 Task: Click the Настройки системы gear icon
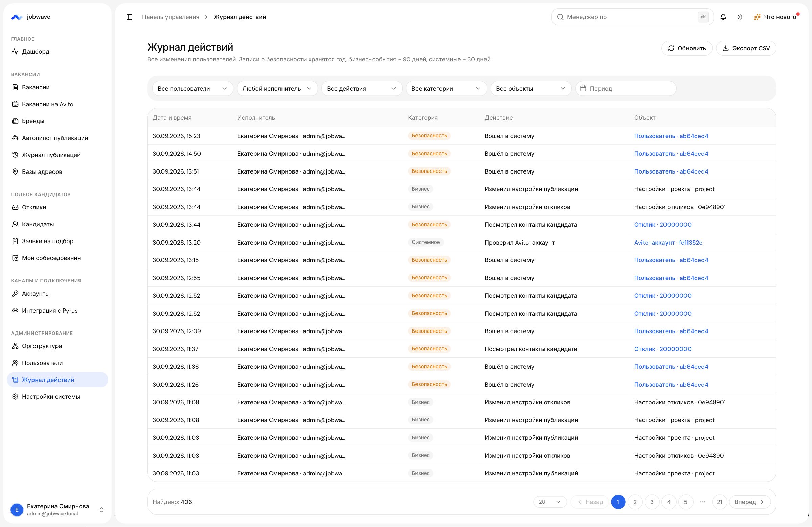point(15,396)
